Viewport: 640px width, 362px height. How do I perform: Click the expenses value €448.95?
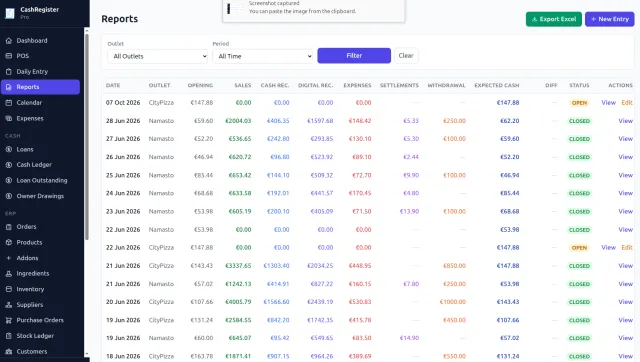coord(360,266)
